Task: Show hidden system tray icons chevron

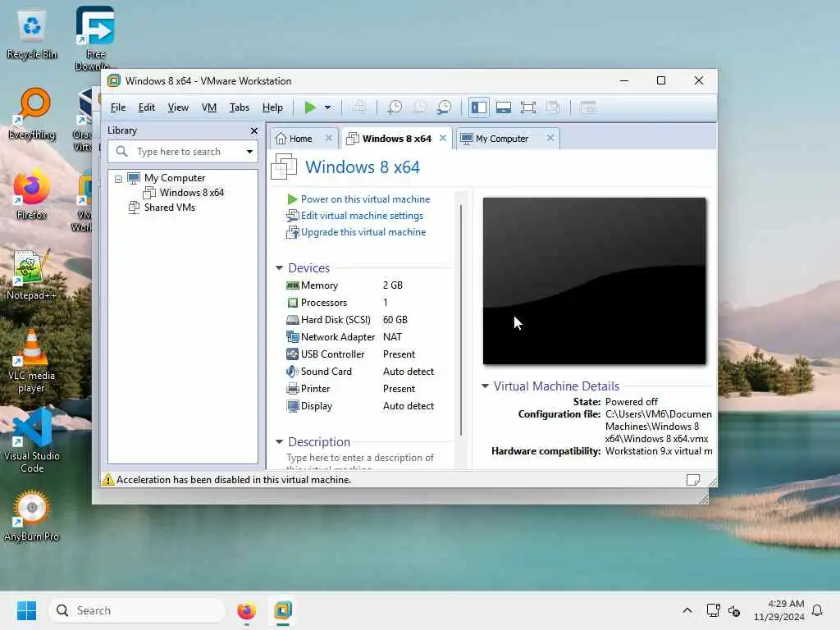Action: coord(687,610)
